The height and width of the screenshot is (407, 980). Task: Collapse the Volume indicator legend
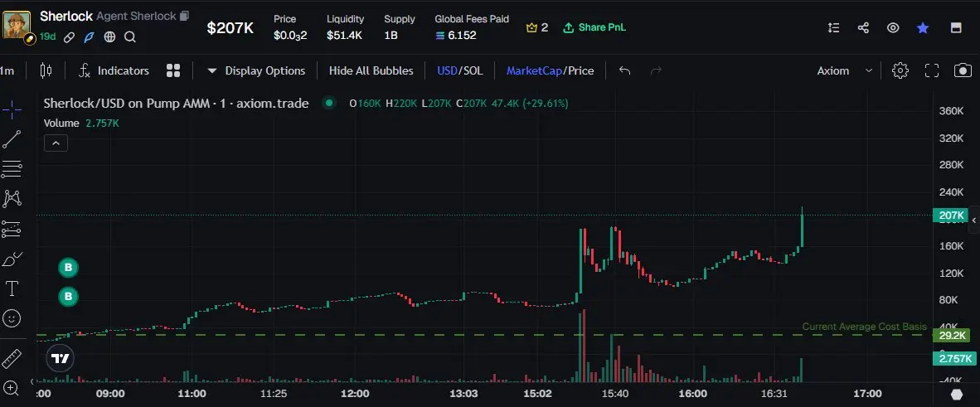pos(56,143)
